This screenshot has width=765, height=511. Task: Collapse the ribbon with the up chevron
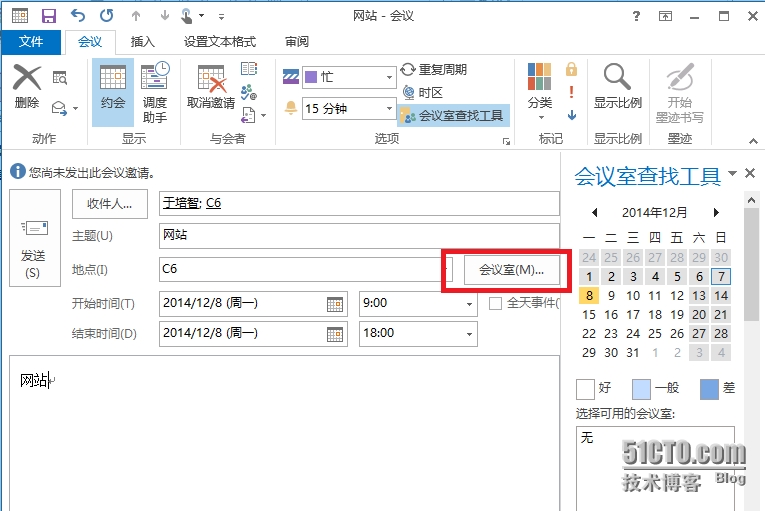[753, 141]
